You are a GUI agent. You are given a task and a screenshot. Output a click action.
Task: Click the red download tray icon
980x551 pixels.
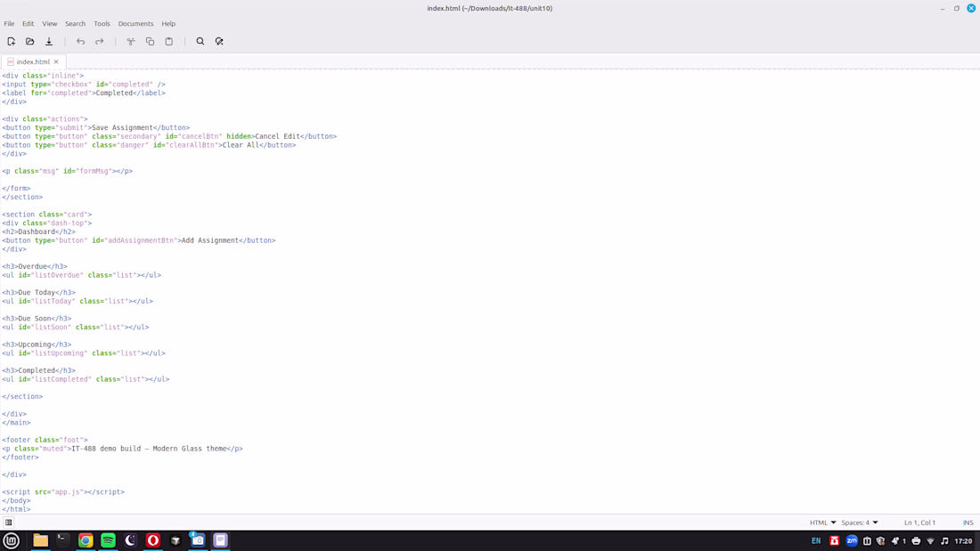[x=835, y=541]
